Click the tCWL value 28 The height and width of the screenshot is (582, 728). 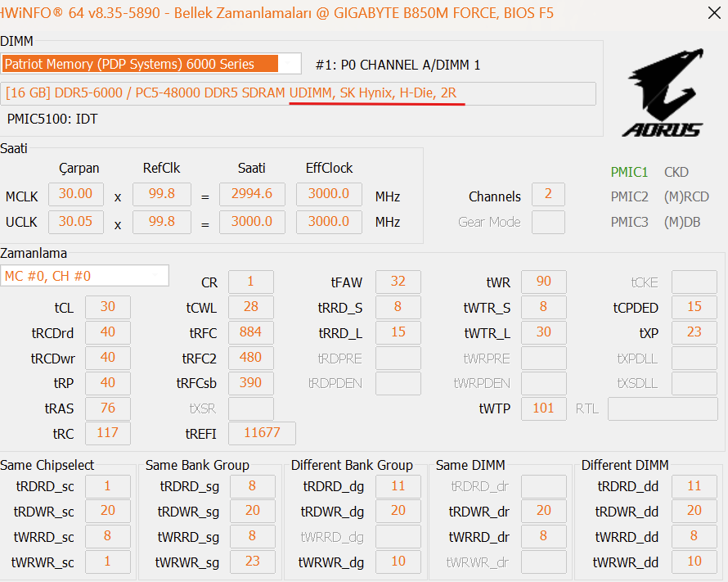pyautogui.click(x=251, y=308)
